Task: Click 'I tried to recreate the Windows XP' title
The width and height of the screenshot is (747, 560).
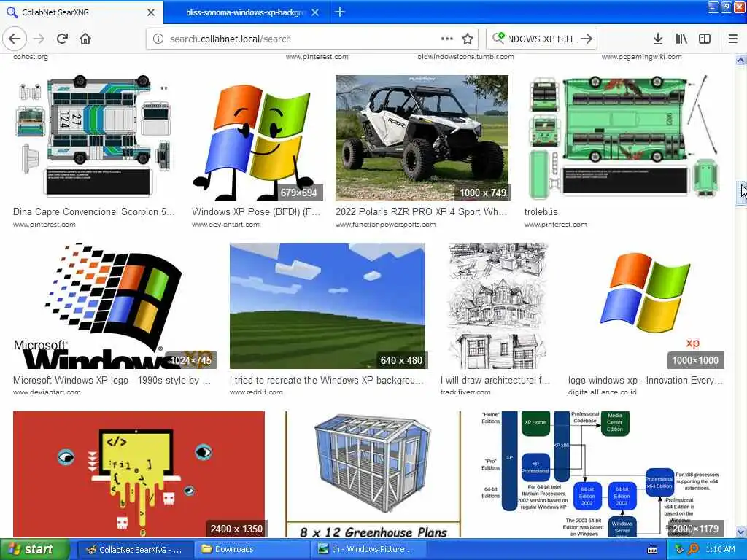Action: tap(326, 381)
